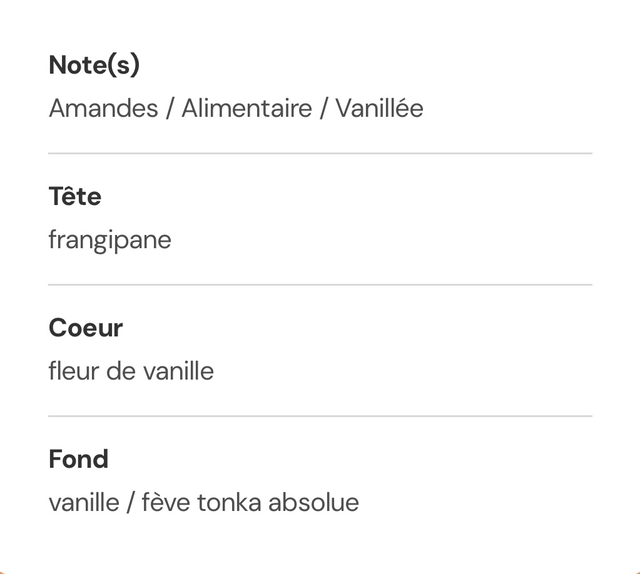Click the word fève

click(x=166, y=502)
